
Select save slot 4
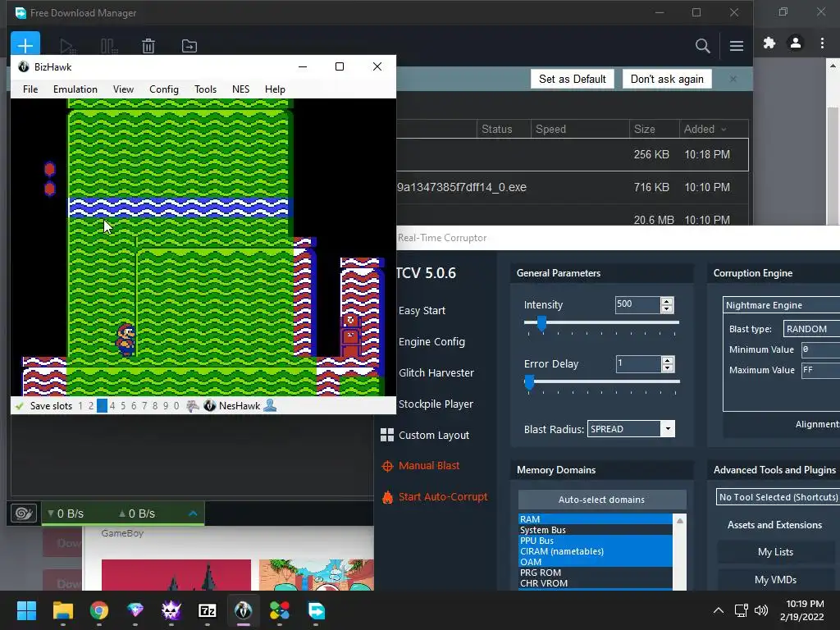click(112, 406)
